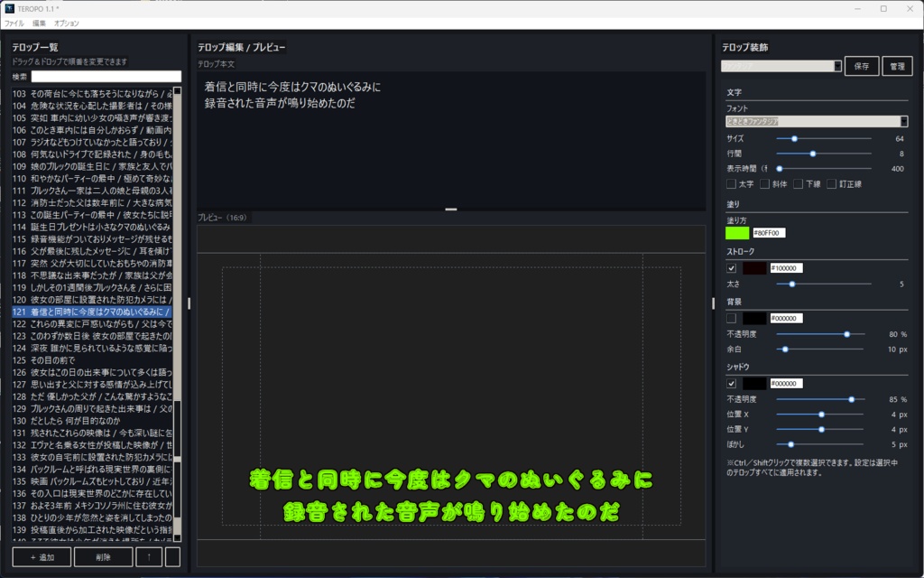Click the 保存 save button
The width and height of the screenshot is (924, 578).
(x=862, y=66)
